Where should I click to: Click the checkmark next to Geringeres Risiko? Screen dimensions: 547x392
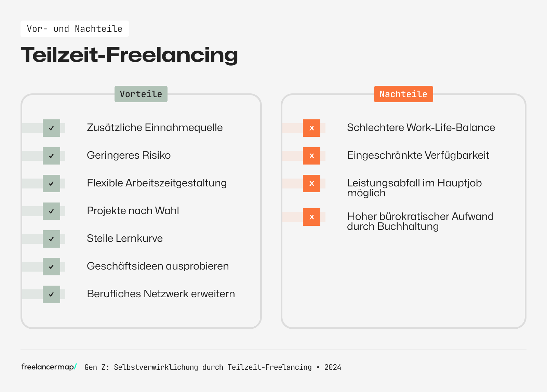point(51,156)
